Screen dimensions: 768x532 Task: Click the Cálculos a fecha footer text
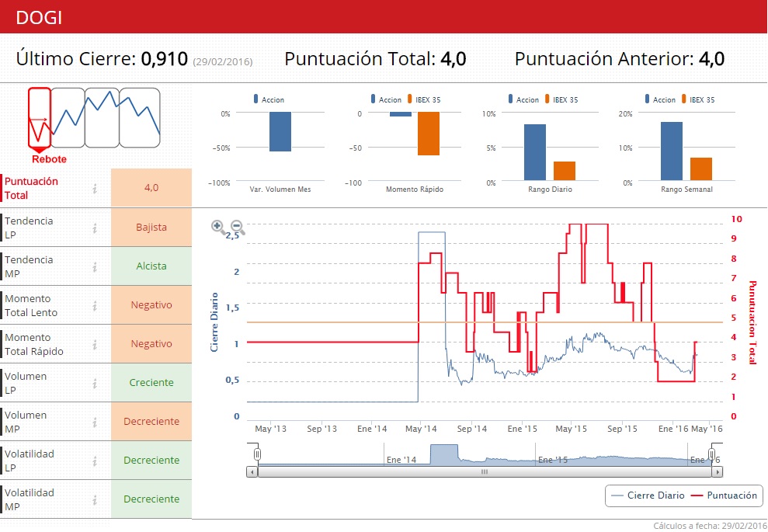[710, 526]
